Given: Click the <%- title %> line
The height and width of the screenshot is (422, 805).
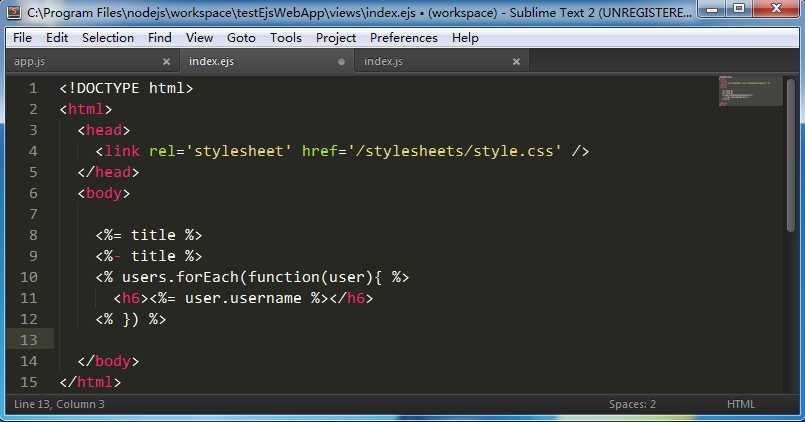Looking at the screenshot, I should pos(149,256).
